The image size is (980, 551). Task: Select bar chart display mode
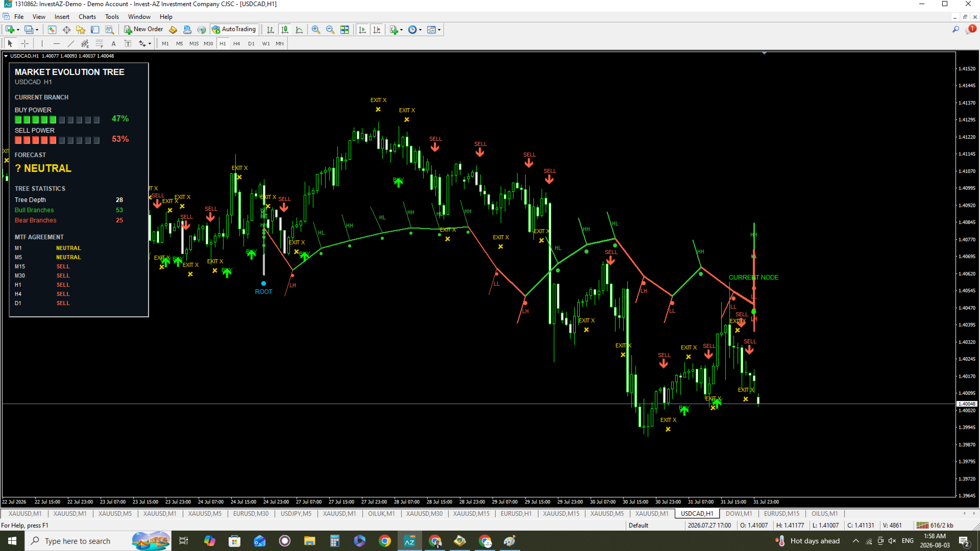click(271, 30)
